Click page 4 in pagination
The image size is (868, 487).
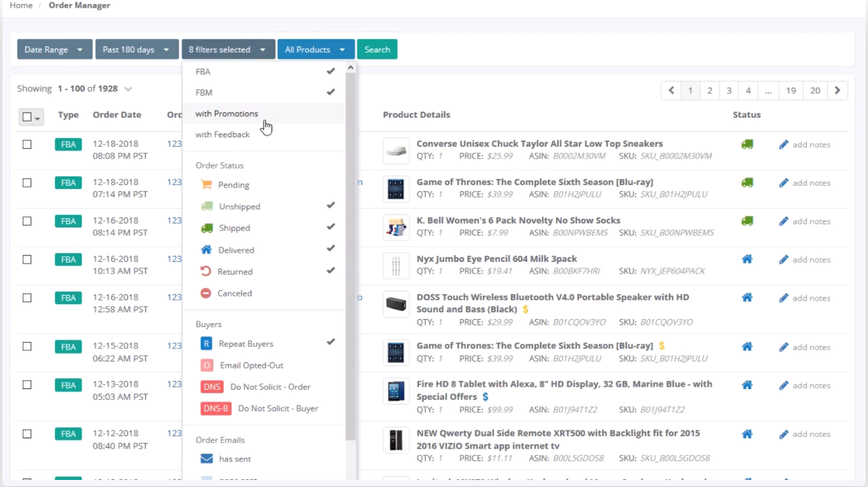pos(748,90)
